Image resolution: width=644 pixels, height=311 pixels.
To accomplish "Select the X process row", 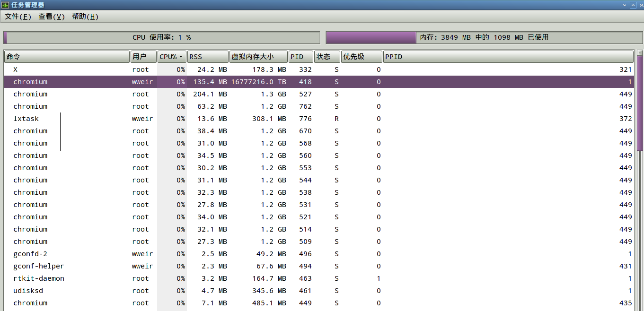I will [318, 69].
